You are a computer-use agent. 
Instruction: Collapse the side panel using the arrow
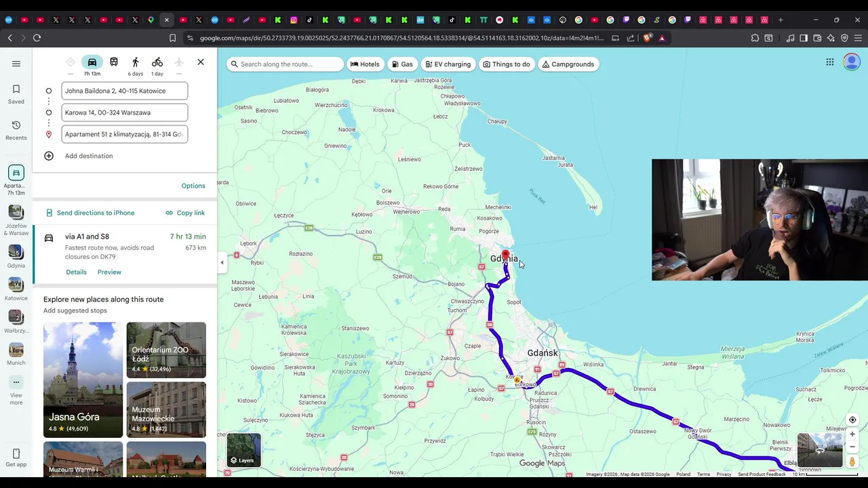(222, 262)
